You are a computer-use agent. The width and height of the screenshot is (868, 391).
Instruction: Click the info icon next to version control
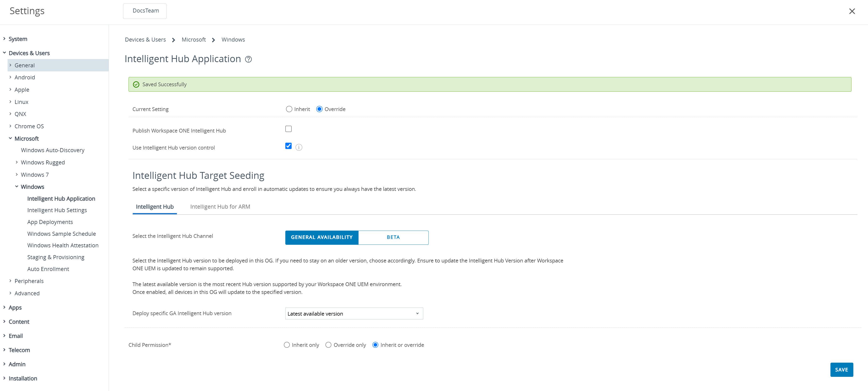click(299, 147)
